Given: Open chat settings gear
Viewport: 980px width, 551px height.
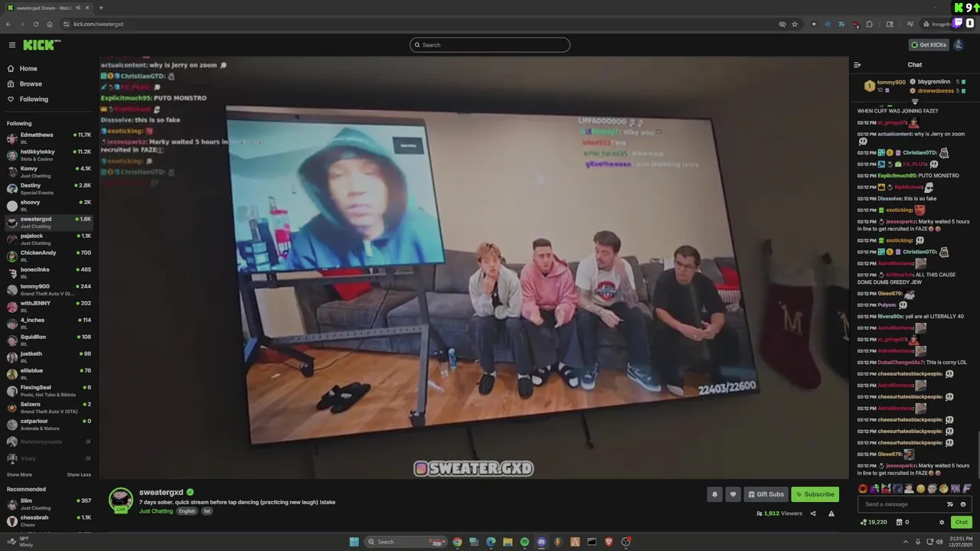Looking at the screenshot, I should tap(942, 523).
